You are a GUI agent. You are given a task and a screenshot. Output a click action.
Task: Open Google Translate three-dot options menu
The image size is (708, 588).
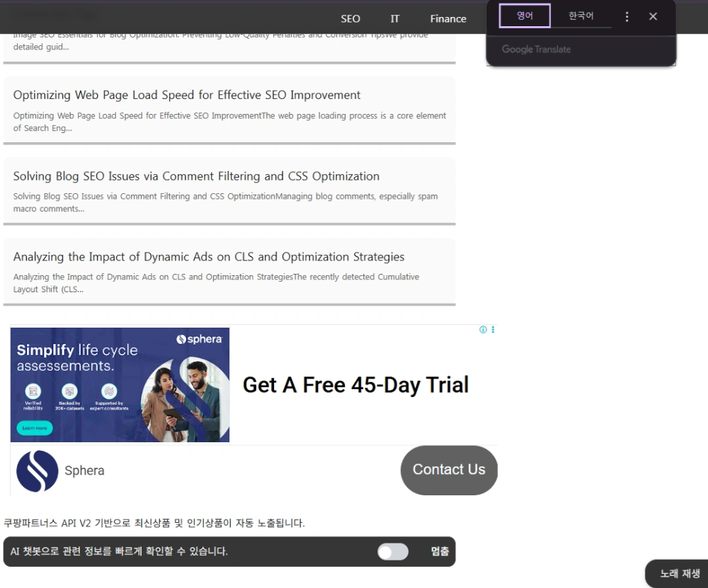pyautogui.click(x=627, y=16)
